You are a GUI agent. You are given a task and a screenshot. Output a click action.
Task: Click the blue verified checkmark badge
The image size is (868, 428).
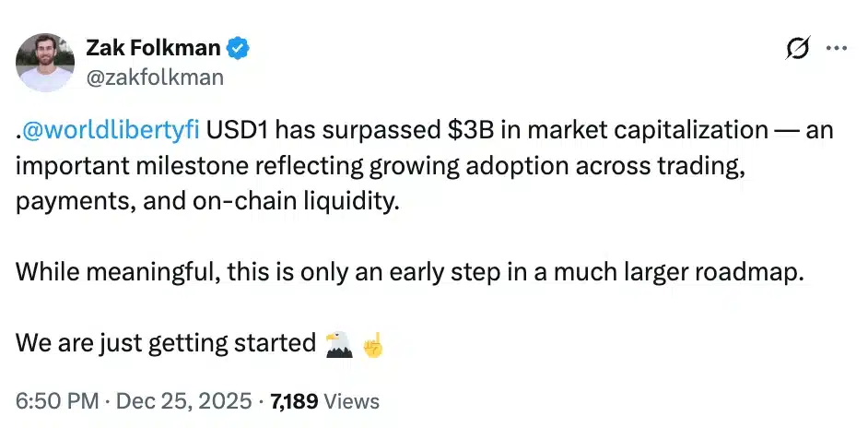(x=239, y=48)
